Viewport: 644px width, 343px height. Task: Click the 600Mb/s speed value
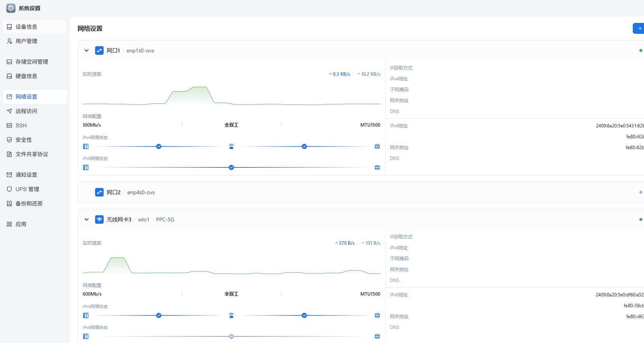point(92,294)
